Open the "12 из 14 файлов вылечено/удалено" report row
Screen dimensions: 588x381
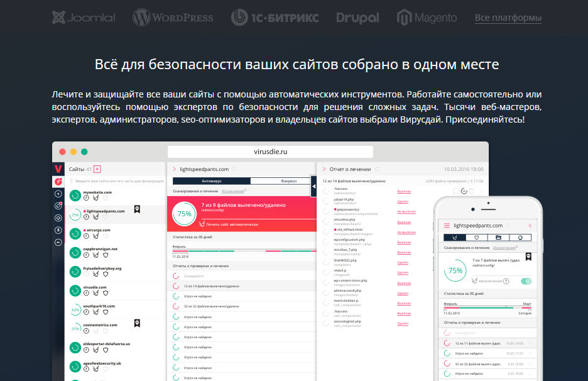[242, 286]
